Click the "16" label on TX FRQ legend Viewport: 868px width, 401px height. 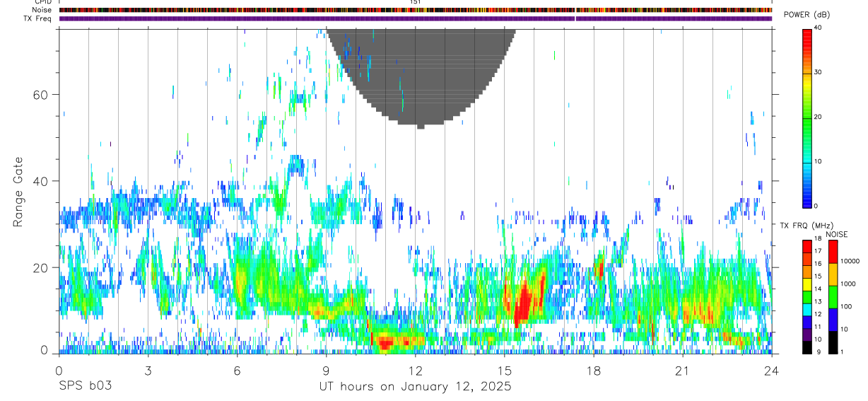coord(818,264)
